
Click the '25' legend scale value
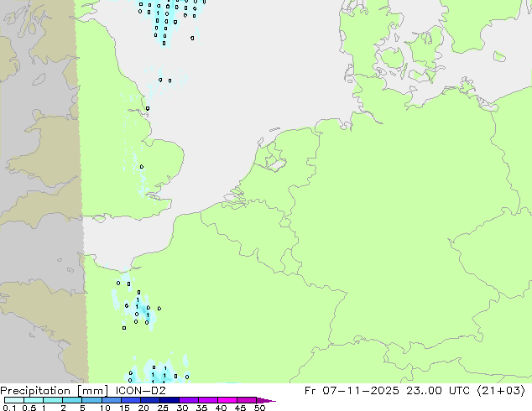tap(163, 408)
